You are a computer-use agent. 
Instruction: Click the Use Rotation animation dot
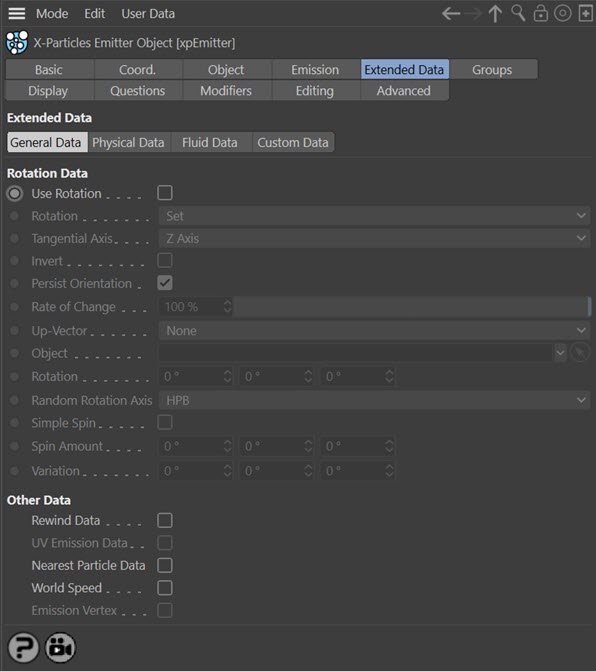coord(15,193)
